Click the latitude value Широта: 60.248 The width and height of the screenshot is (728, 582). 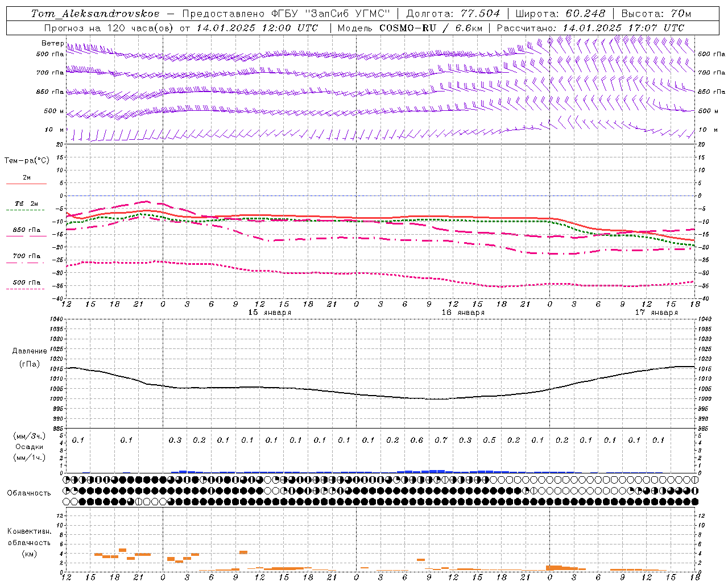(561, 14)
